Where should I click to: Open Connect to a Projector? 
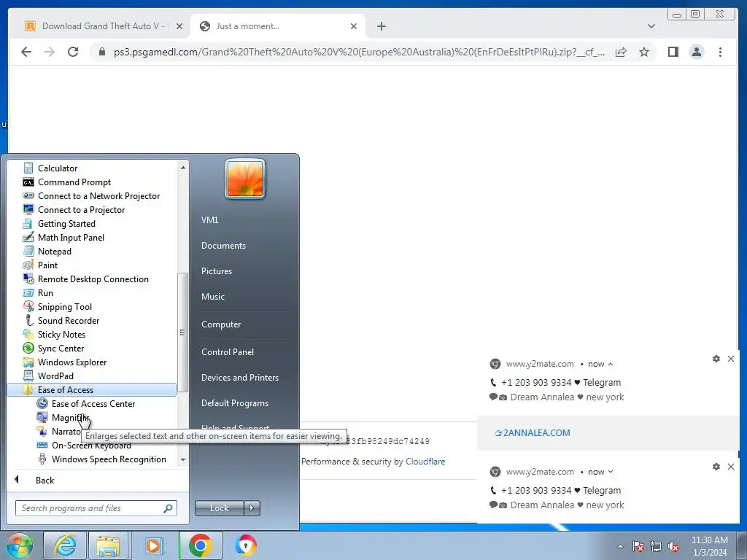81,209
